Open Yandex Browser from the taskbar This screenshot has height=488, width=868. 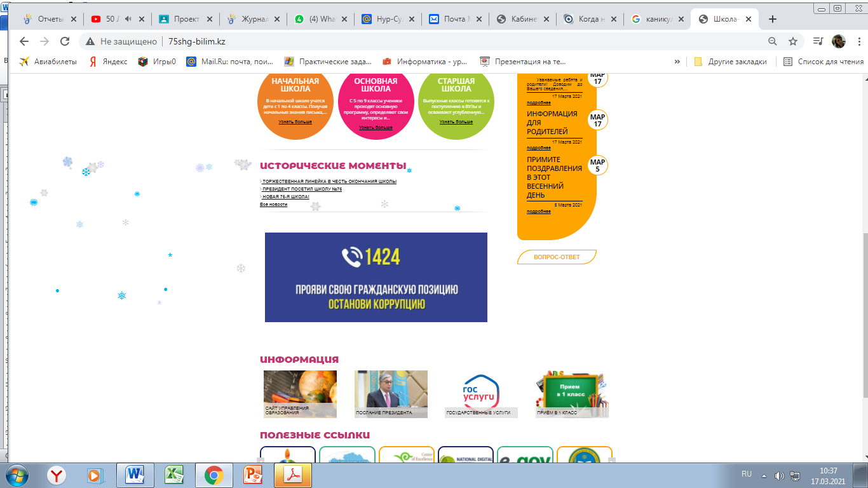[x=57, y=475]
